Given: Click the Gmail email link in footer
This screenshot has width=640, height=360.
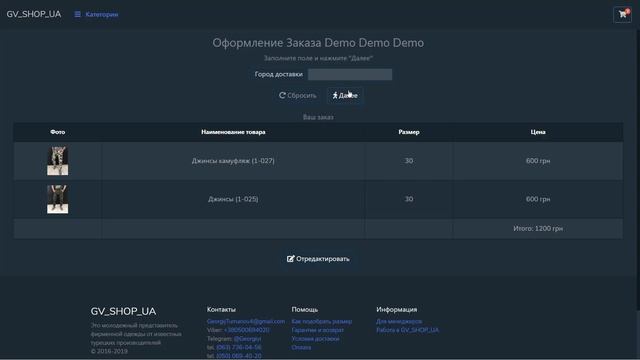Looking at the screenshot, I should [x=246, y=321].
